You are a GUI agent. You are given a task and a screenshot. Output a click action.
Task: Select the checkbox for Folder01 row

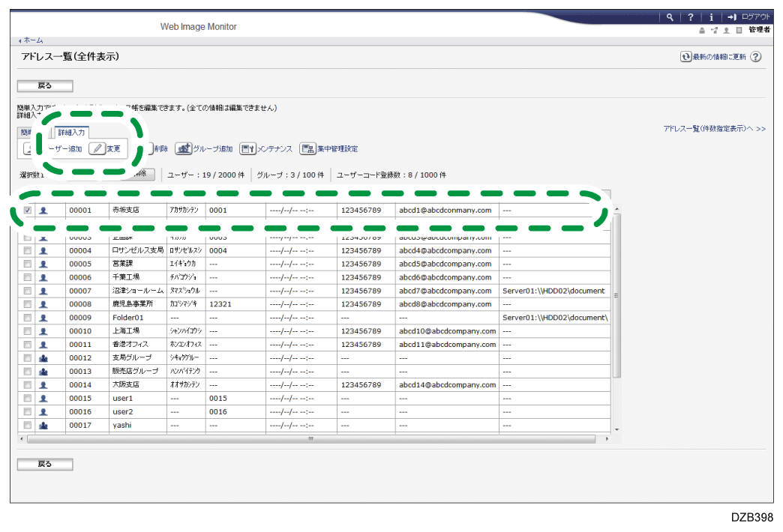coord(28,318)
